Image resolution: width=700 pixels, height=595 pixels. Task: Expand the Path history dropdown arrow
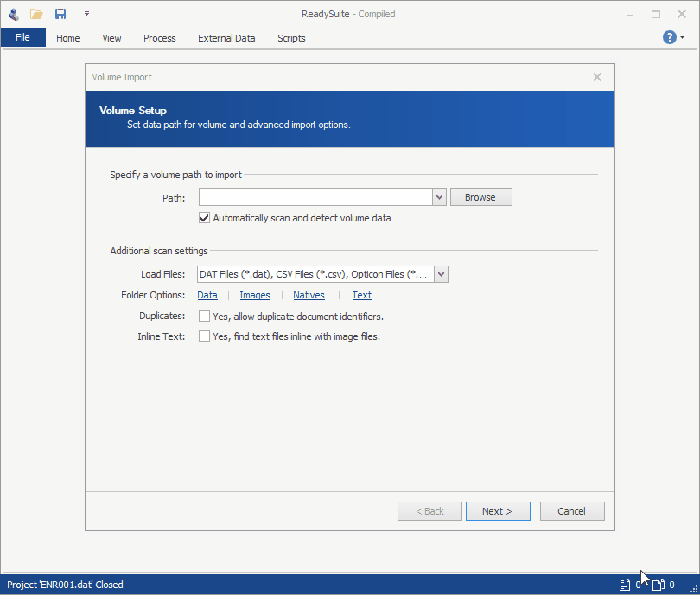pyautogui.click(x=439, y=197)
